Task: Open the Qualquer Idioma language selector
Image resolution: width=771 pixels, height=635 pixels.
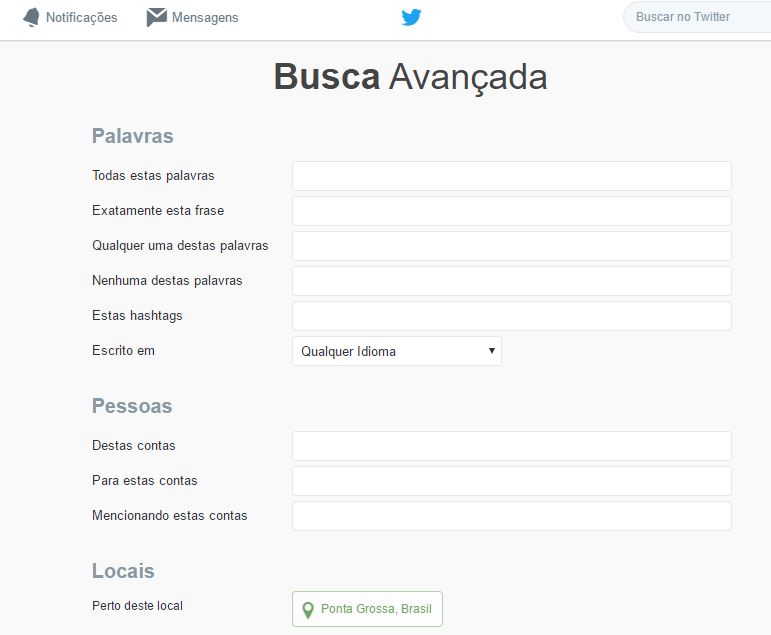Action: point(397,351)
